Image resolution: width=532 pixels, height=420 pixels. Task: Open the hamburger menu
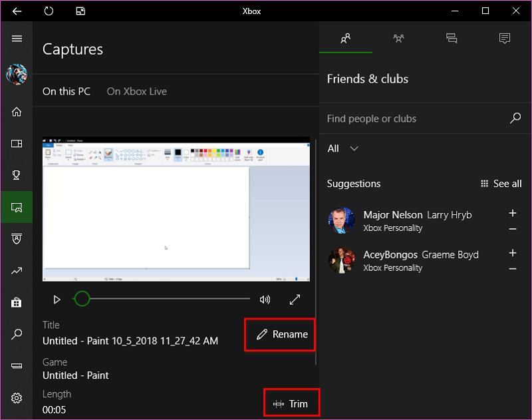click(17, 39)
